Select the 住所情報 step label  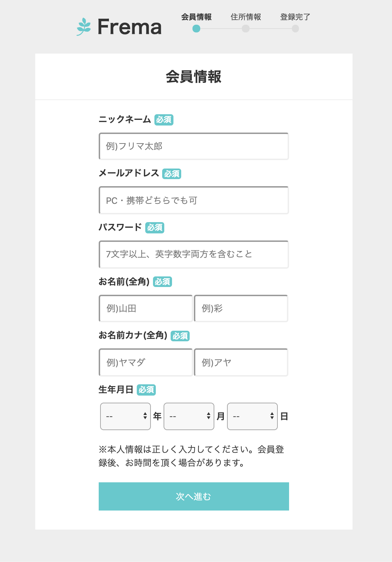tap(246, 17)
